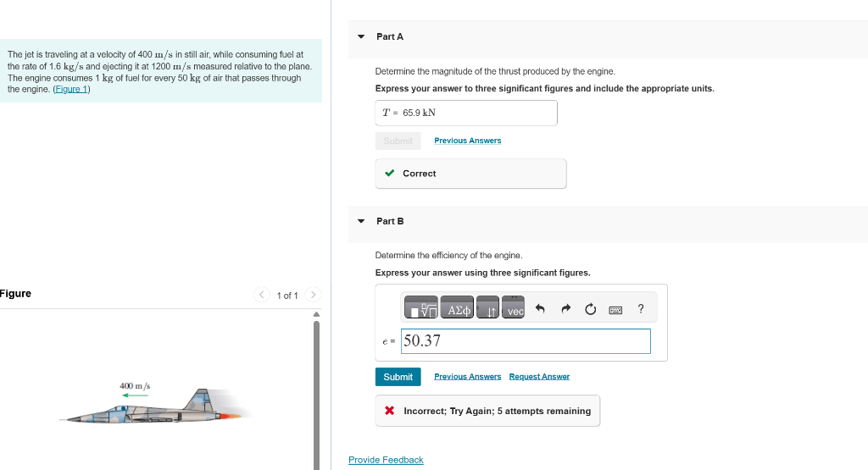Click the figure panel scrollbar

pos(317,395)
